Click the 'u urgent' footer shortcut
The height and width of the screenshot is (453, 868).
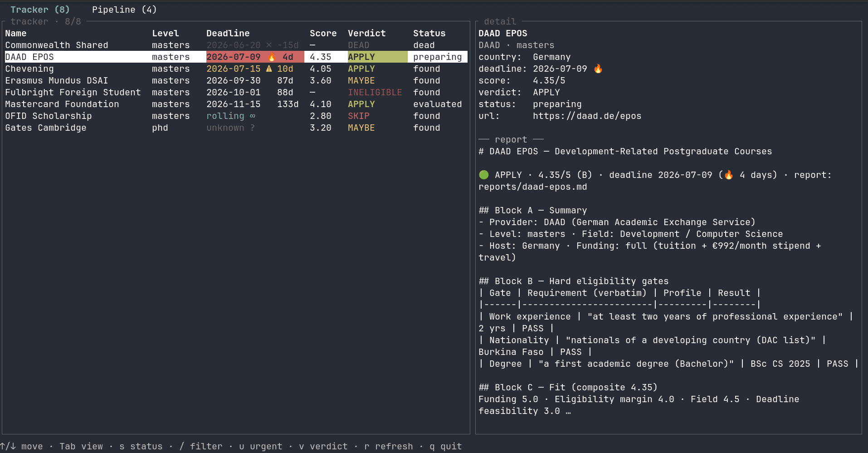coord(261,446)
